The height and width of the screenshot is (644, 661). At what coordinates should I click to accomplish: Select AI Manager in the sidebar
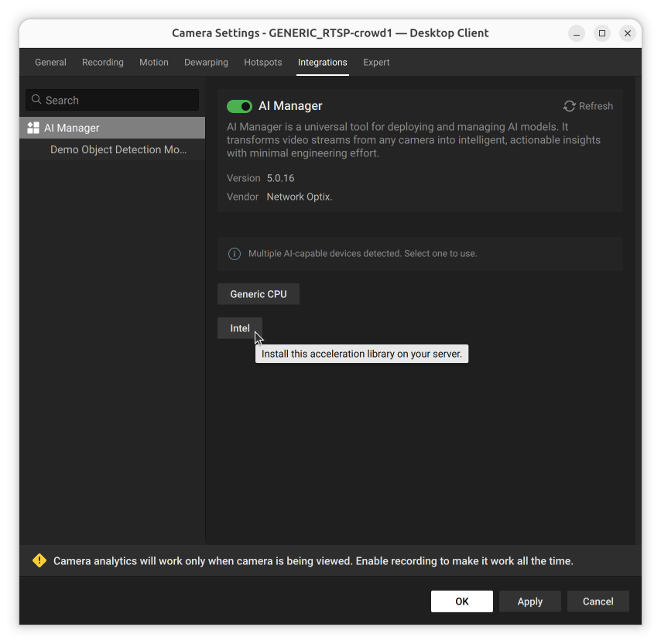[112, 128]
